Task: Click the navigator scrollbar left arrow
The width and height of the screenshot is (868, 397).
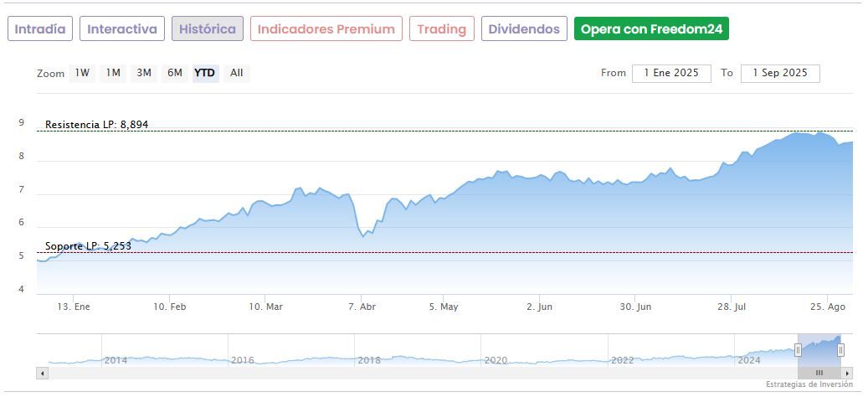Action: (x=42, y=373)
